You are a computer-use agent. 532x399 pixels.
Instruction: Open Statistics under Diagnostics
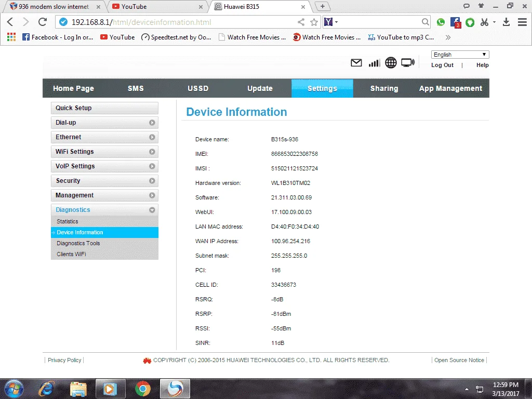(104, 221)
